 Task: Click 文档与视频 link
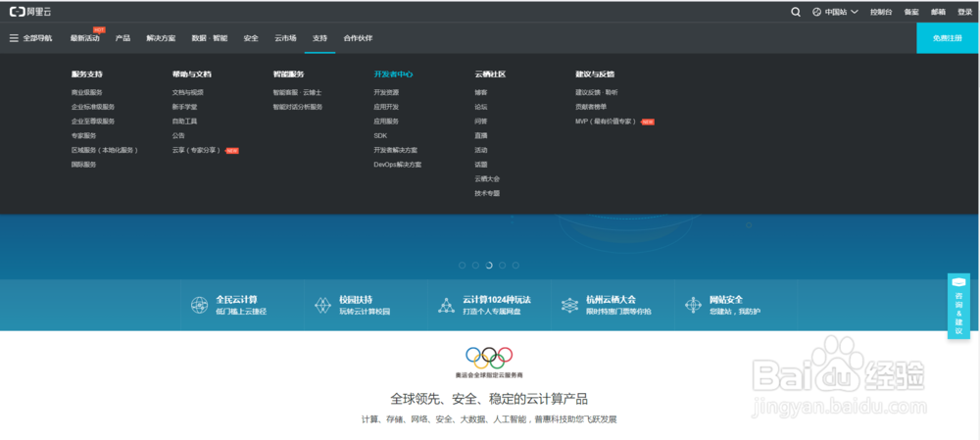click(188, 92)
